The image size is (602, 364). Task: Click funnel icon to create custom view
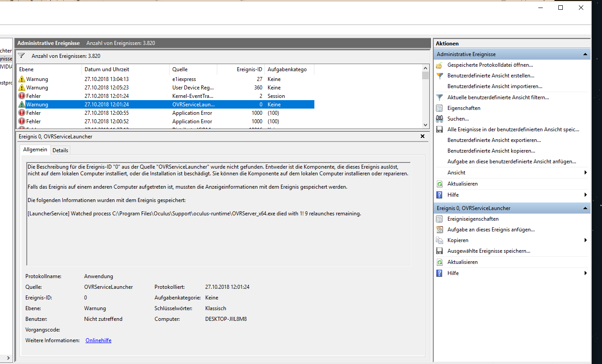[439, 76]
